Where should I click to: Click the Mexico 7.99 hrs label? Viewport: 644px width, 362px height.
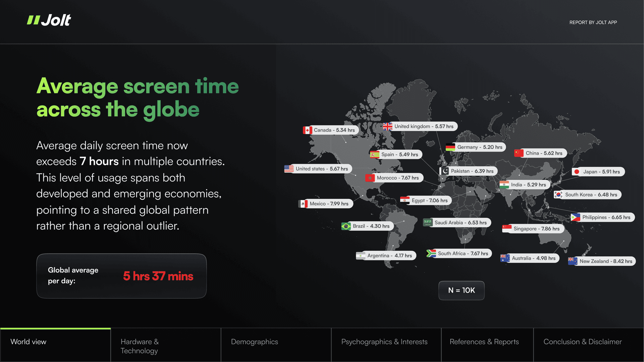pos(329,204)
